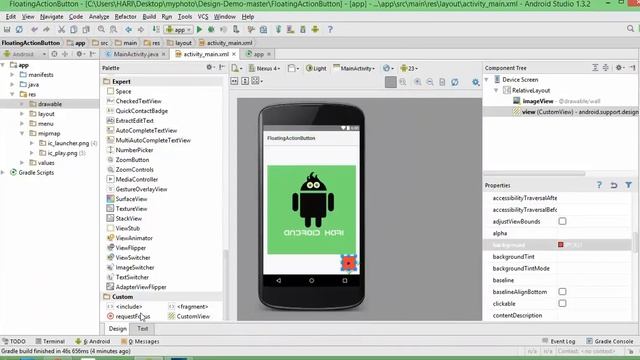Screen dimensions: 640x360
Task: Click the Search Everywhere magnifier icon
Action: pos(630,29)
